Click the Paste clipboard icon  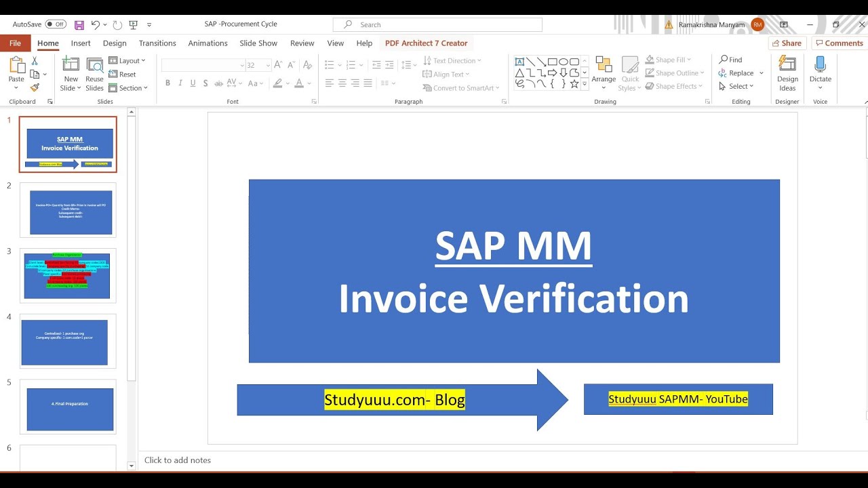tap(16, 65)
